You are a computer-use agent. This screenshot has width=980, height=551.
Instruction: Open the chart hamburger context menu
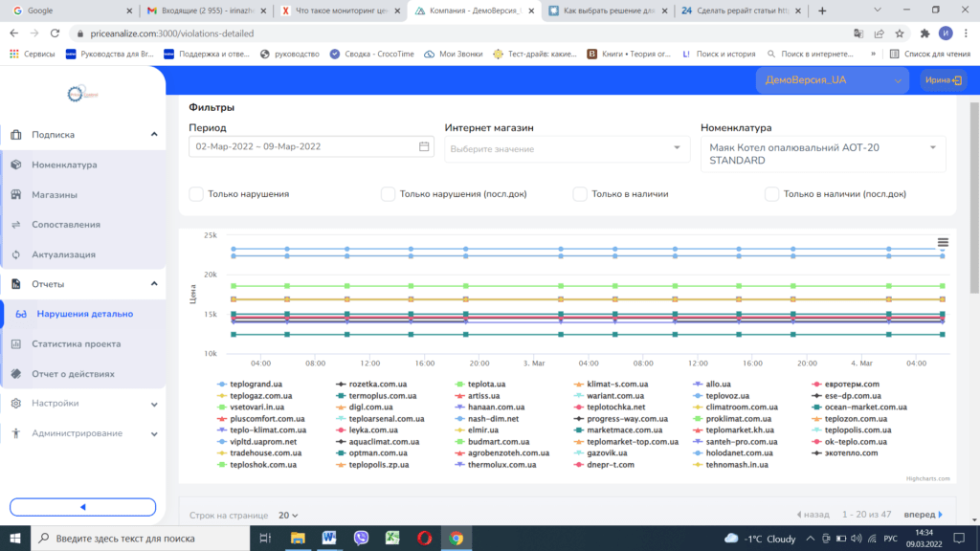[x=943, y=242]
